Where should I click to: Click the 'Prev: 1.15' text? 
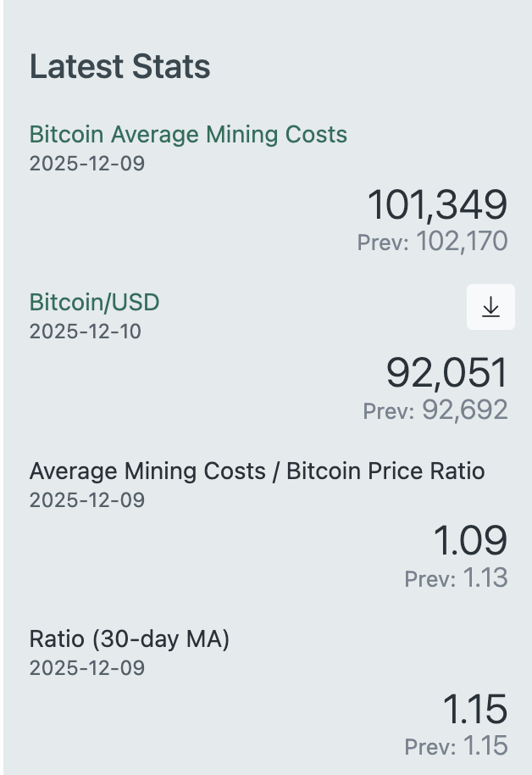coord(456,746)
